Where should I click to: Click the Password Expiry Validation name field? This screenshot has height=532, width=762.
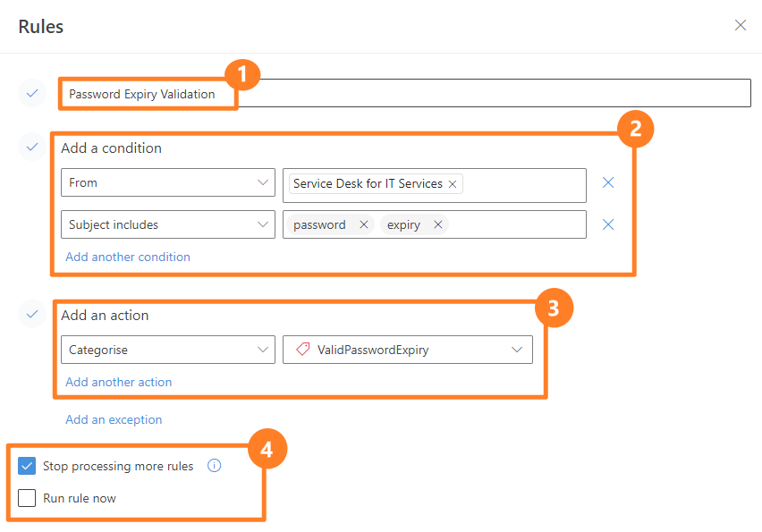[406, 93]
